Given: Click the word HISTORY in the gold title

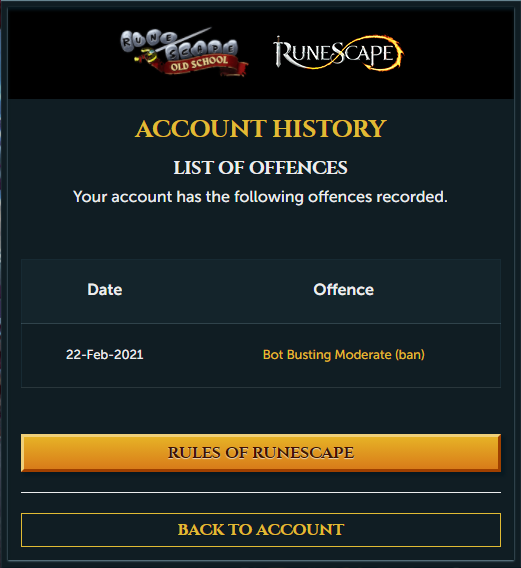Looking at the screenshot, I should (330, 129).
